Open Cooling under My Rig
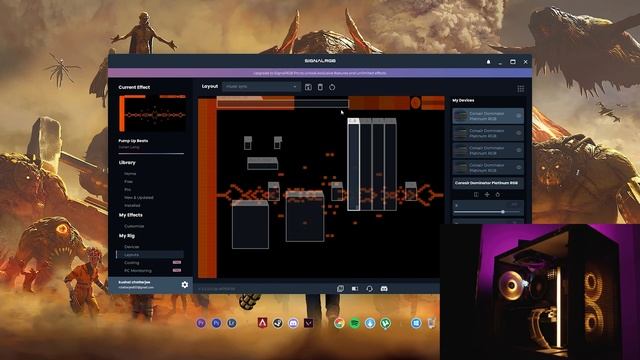Viewport: 640px width, 360px height. tap(132, 262)
